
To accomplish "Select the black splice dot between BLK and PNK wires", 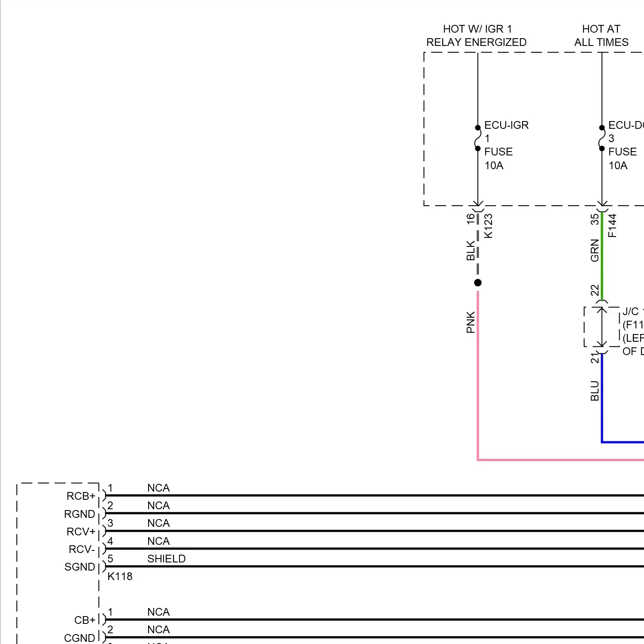I will click(x=478, y=283).
